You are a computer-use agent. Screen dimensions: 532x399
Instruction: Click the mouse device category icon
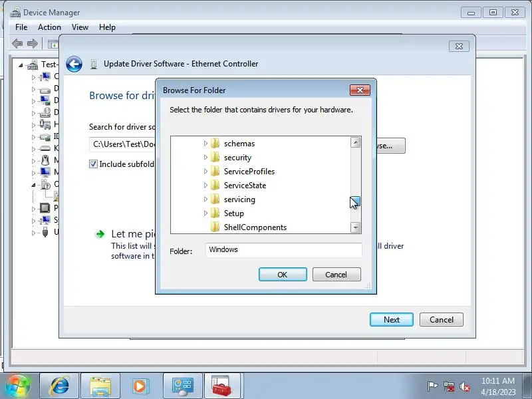click(x=45, y=160)
